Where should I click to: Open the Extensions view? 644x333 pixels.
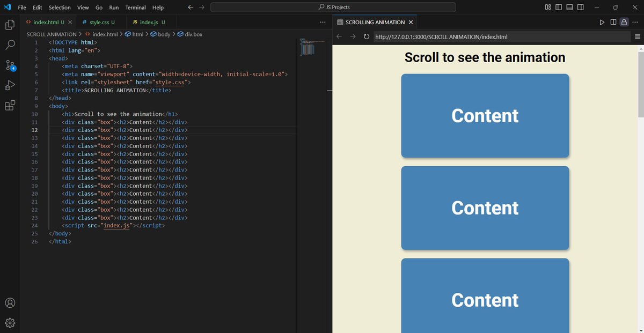coord(10,105)
